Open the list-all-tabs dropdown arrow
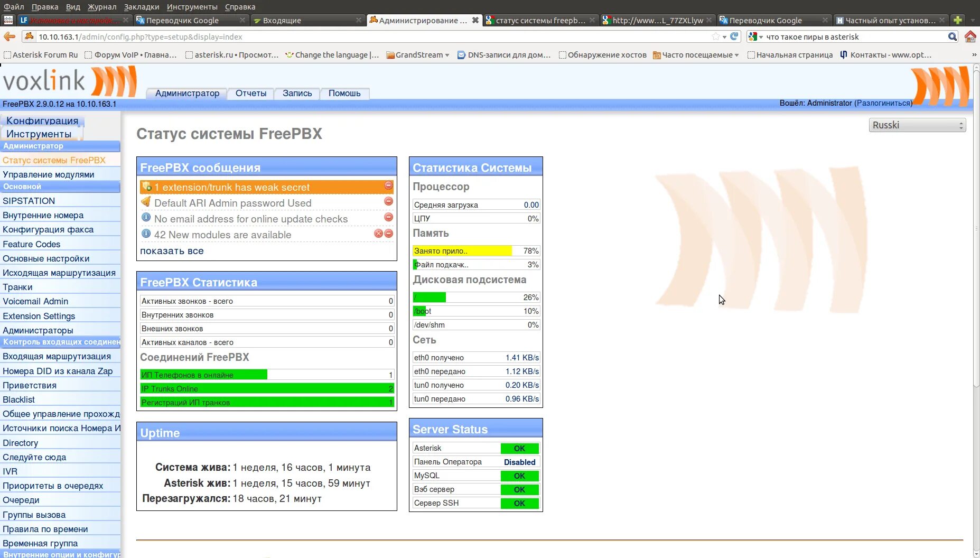 pos(973,20)
